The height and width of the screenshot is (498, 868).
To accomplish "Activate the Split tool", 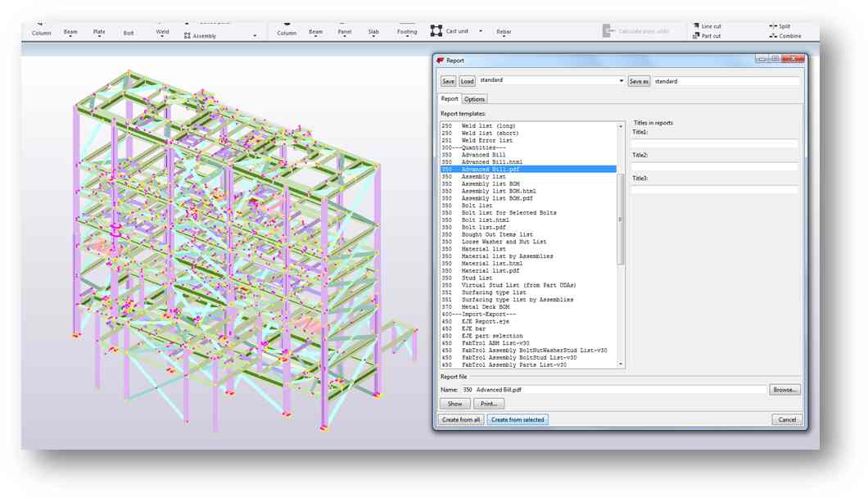I will [x=780, y=26].
